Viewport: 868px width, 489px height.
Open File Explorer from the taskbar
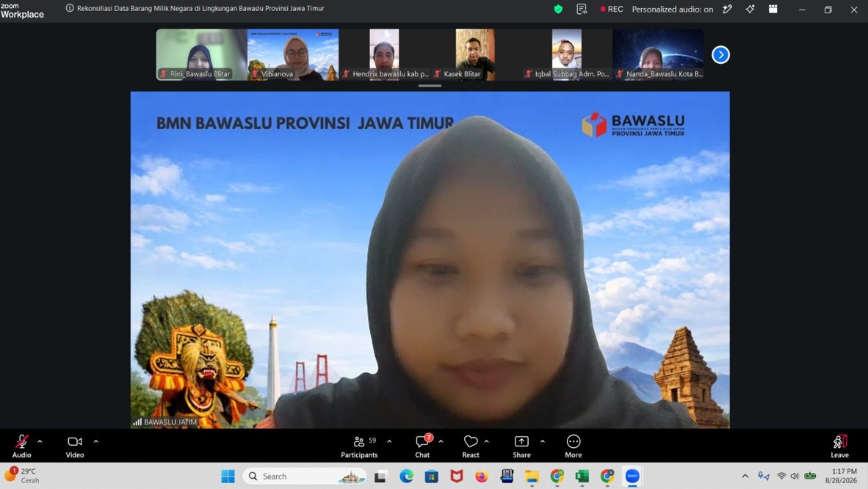(532, 477)
